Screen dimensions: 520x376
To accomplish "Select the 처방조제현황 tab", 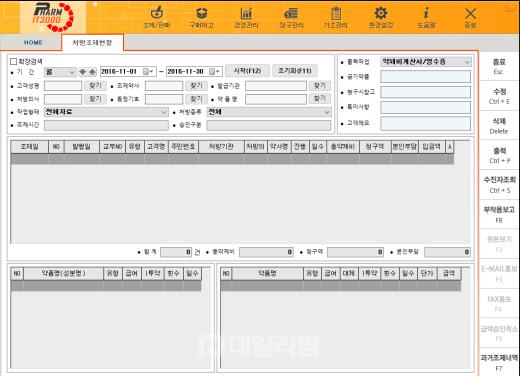I will click(92, 43).
